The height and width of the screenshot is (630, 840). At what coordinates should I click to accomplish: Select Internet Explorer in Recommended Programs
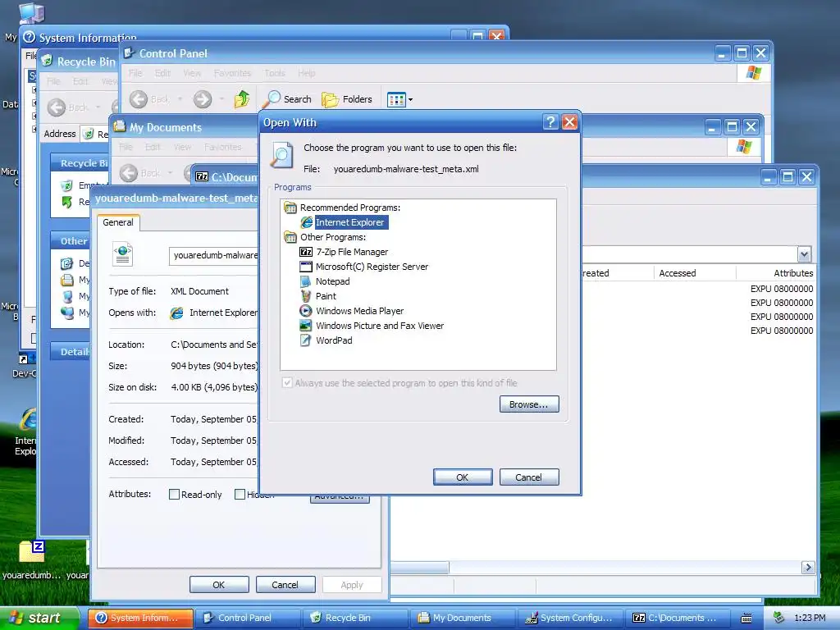[x=349, y=222]
